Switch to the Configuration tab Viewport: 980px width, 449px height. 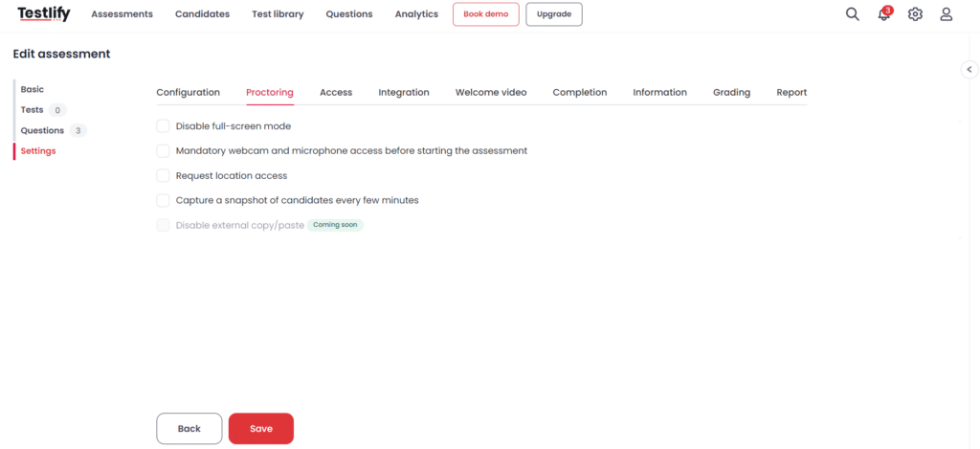tap(189, 93)
